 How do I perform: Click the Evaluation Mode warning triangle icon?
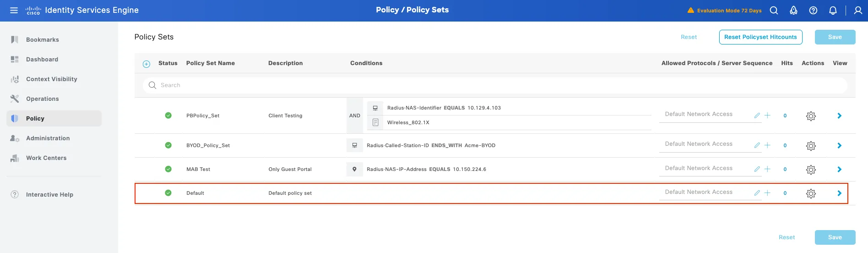691,10
